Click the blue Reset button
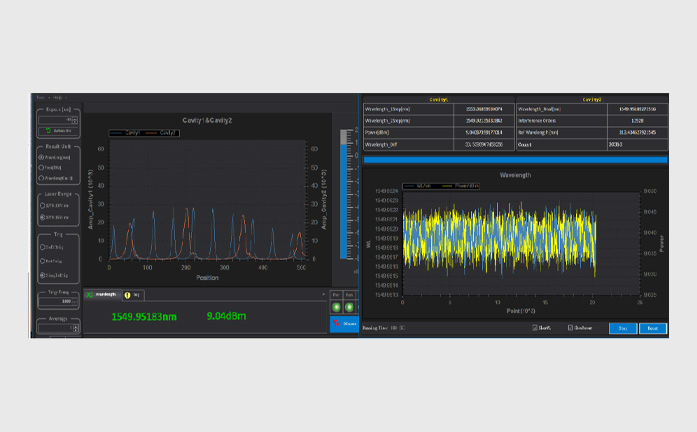Screen dimensions: 697x432 pyautogui.click(x=653, y=328)
